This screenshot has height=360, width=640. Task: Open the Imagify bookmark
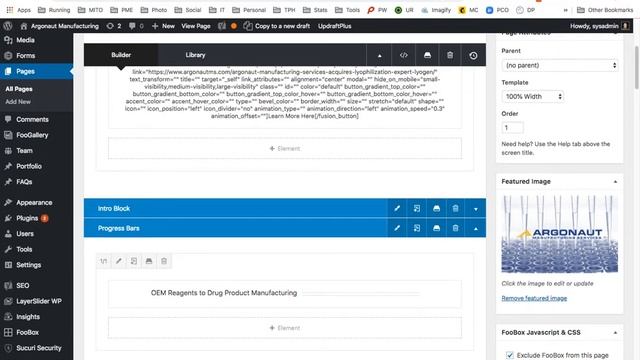coord(436,10)
